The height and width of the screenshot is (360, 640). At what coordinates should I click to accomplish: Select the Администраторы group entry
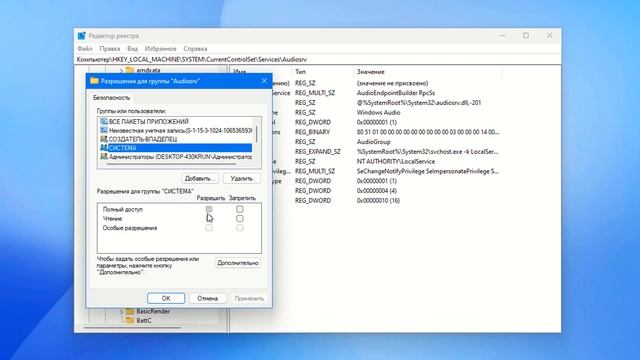(x=180, y=156)
